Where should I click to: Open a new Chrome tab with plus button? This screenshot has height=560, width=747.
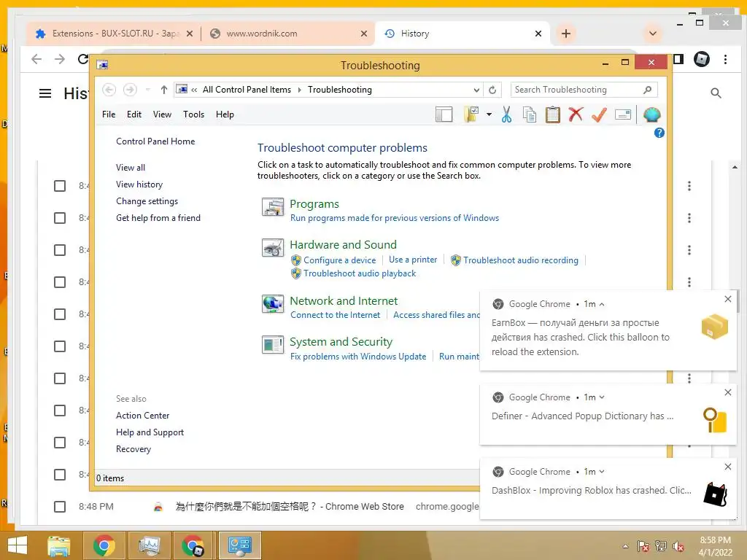pyautogui.click(x=566, y=34)
